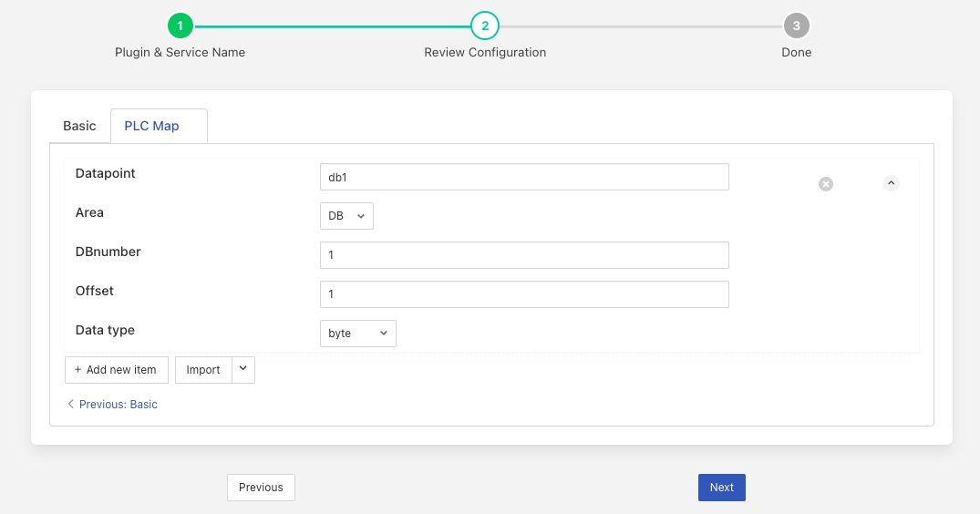The height and width of the screenshot is (514, 980).
Task: Go to step 1 circle
Action: [180, 26]
